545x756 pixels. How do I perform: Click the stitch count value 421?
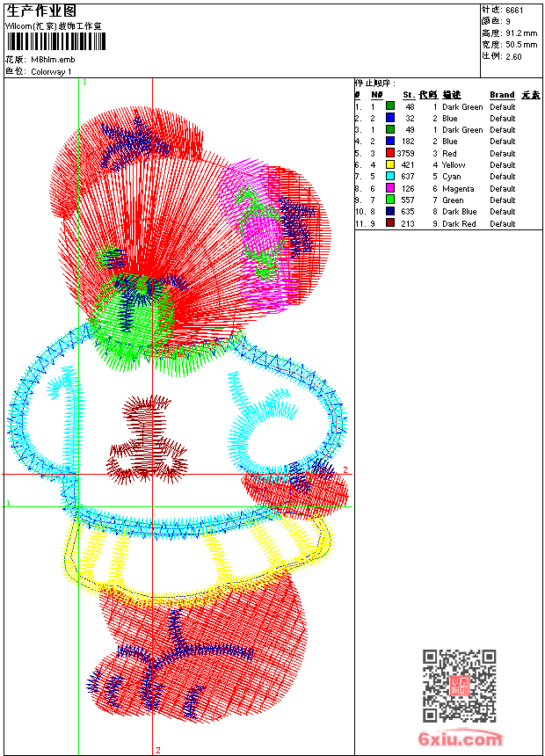(408, 165)
